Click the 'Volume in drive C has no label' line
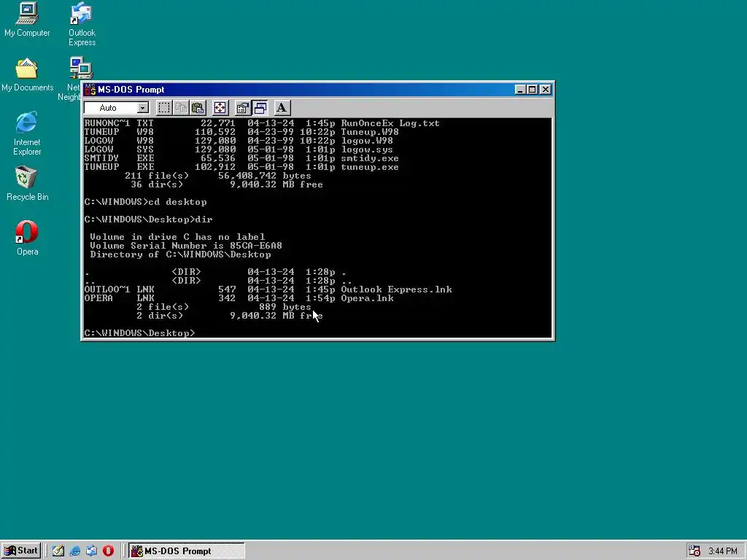 tap(177, 237)
